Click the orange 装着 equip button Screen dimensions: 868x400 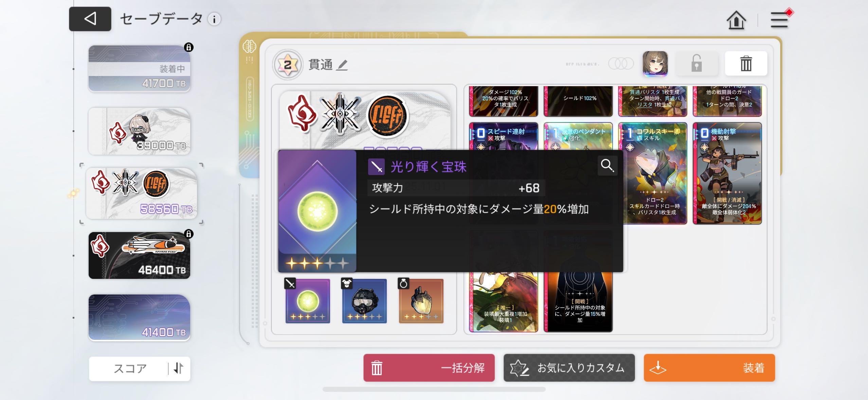(x=709, y=368)
